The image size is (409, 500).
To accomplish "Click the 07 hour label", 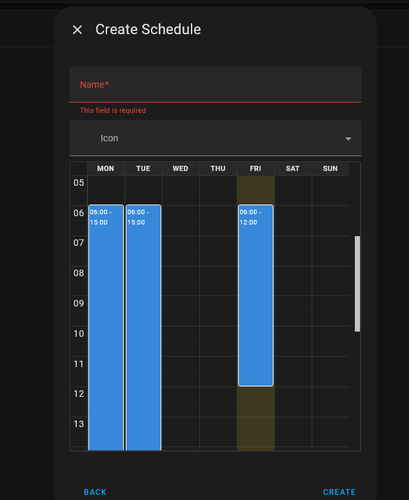I will coord(79,243).
